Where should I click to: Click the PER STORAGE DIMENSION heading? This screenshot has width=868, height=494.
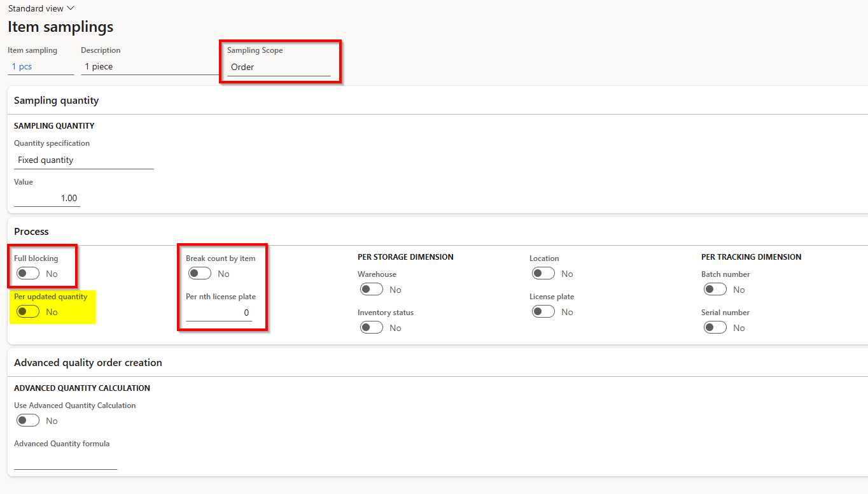point(405,257)
